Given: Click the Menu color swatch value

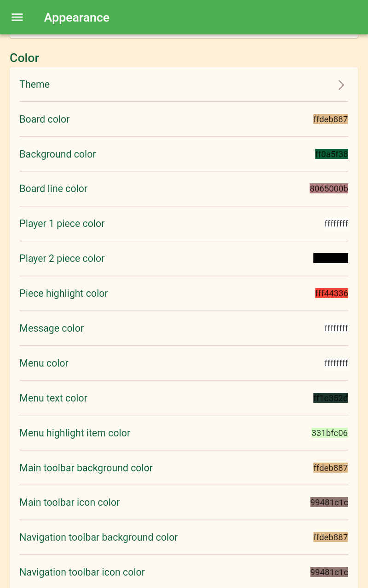Looking at the screenshot, I should [336, 363].
